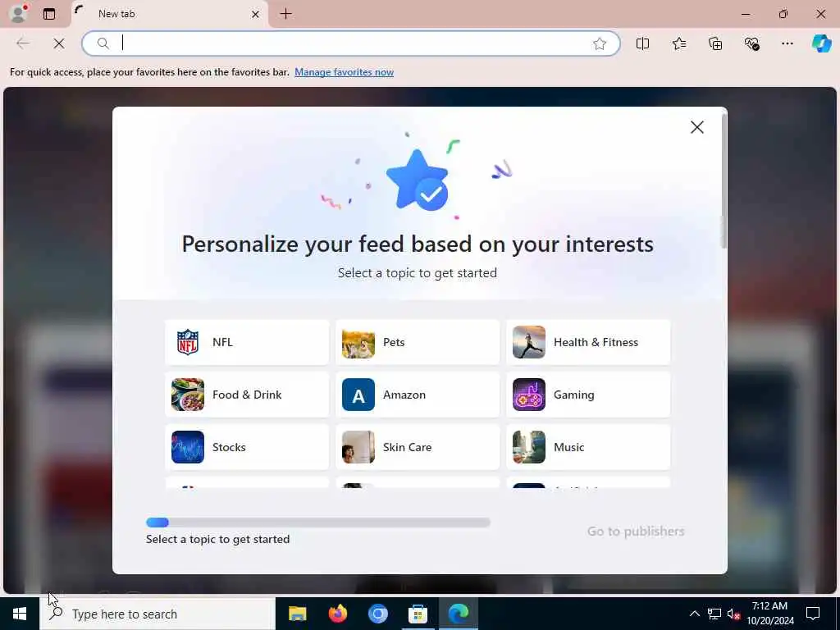Click the Edge taskbar icon
Image resolution: width=840 pixels, height=630 pixels.
click(x=459, y=614)
